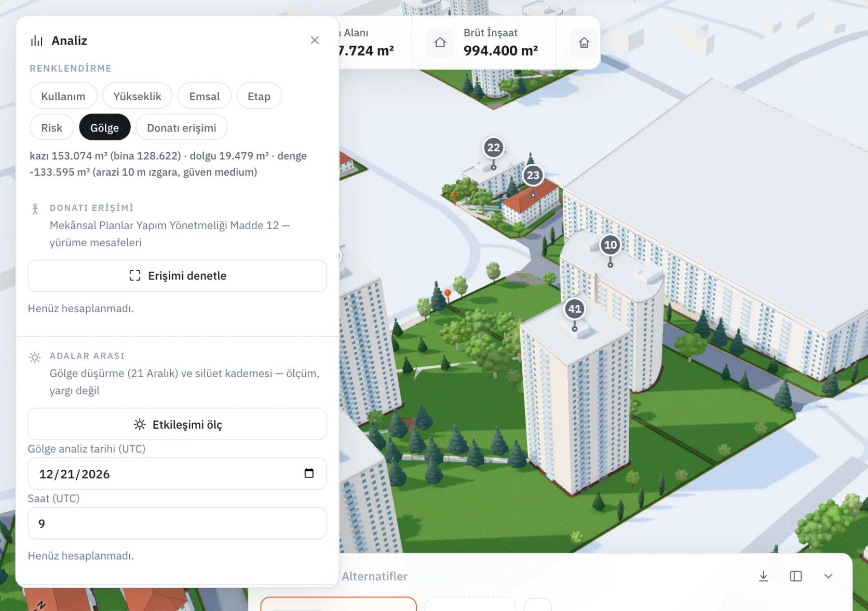Click the rightmost house icon in stats bar

point(584,43)
